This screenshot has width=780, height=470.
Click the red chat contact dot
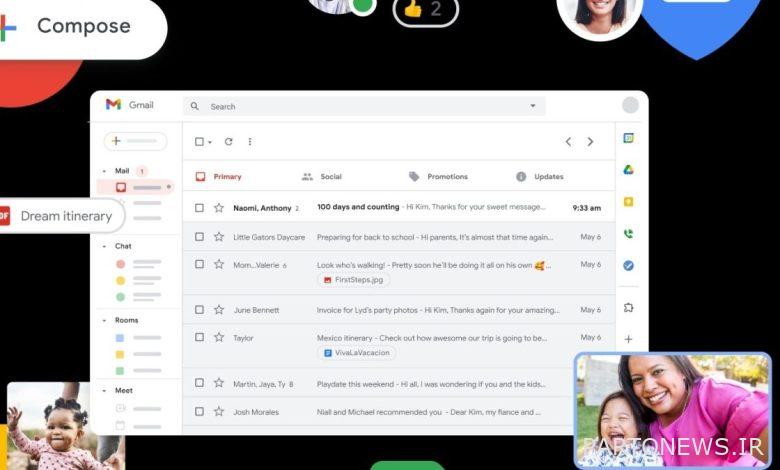point(120,264)
